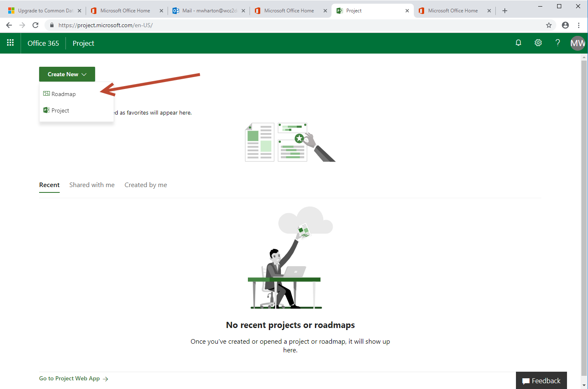This screenshot has width=588, height=389.
Task: Reload the page in browser
Action: coord(35,25)
